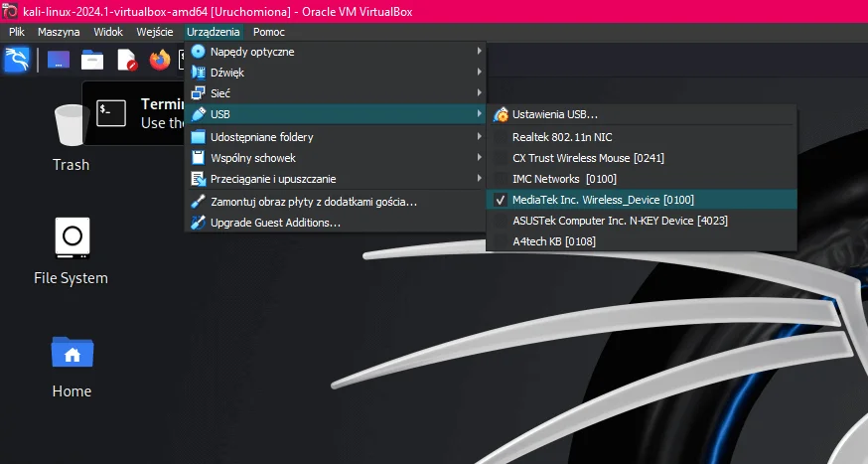This screenshot has height=464, width=868.
Task: Click the USB plug icon in menu
Action: [199, 114]
